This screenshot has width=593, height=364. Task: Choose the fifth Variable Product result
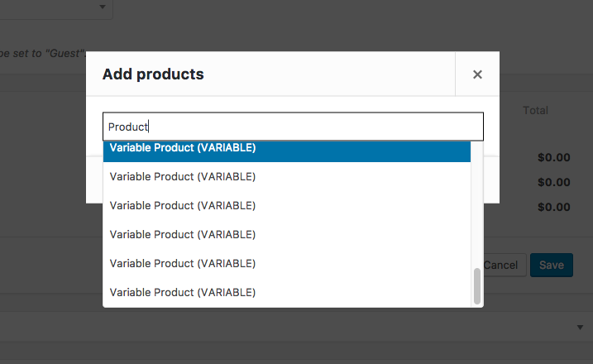click(x=287, y=263)
